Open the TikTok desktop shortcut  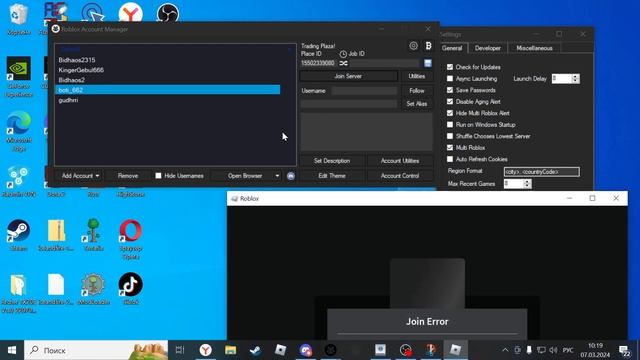[131, 289]
